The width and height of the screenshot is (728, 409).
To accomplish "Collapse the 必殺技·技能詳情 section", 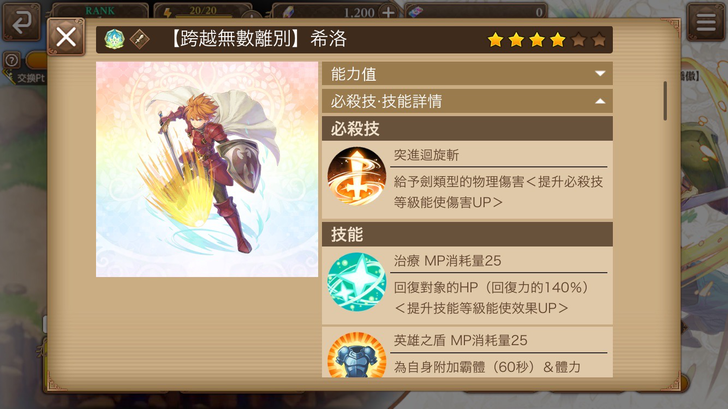I will click(x=467, y=101).
